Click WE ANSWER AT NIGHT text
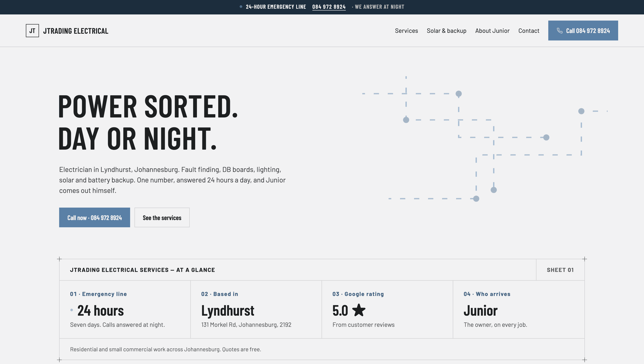644x364 pixels. 379,7
